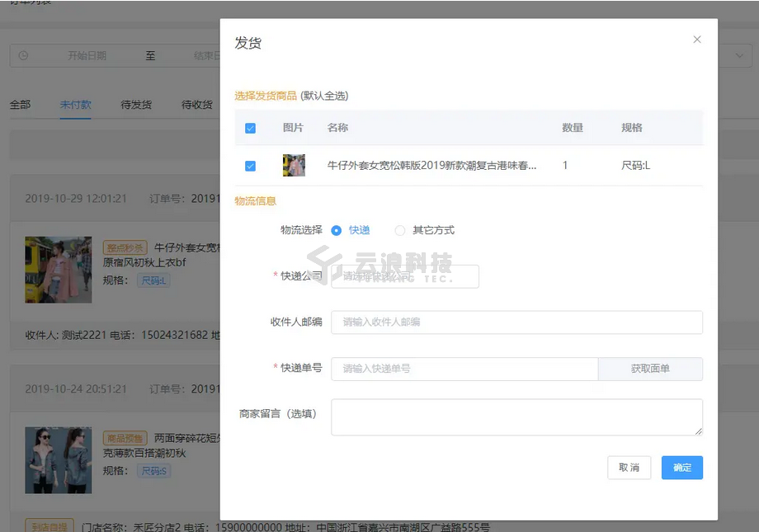The height and width of the screenshot is (532, 759).
Task: Choose the 其它方式 radio option
Action: pos(400,231)
